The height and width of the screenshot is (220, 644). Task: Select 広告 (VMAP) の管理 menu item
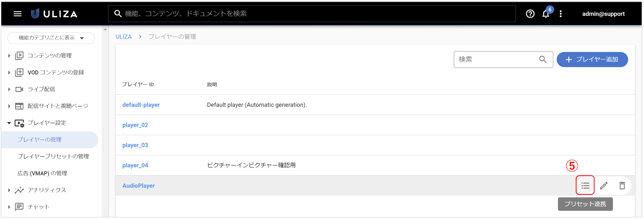click(x=42, y=173)
